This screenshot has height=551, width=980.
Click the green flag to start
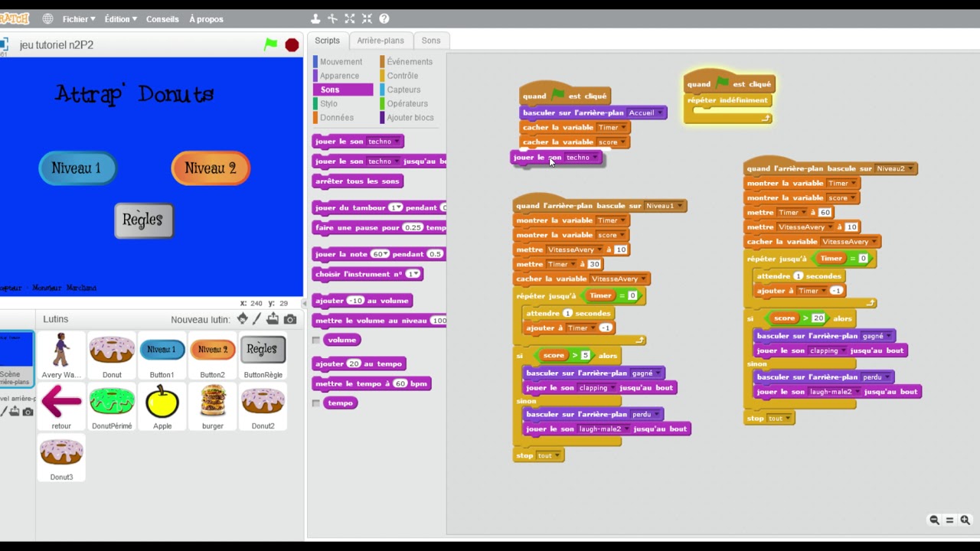click(x=270, y=44)
